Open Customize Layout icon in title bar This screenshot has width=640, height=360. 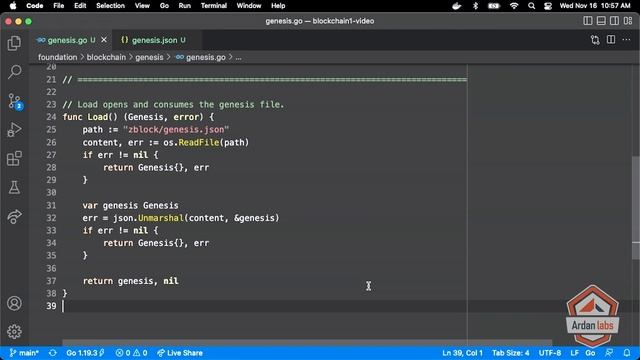(628, 21)
